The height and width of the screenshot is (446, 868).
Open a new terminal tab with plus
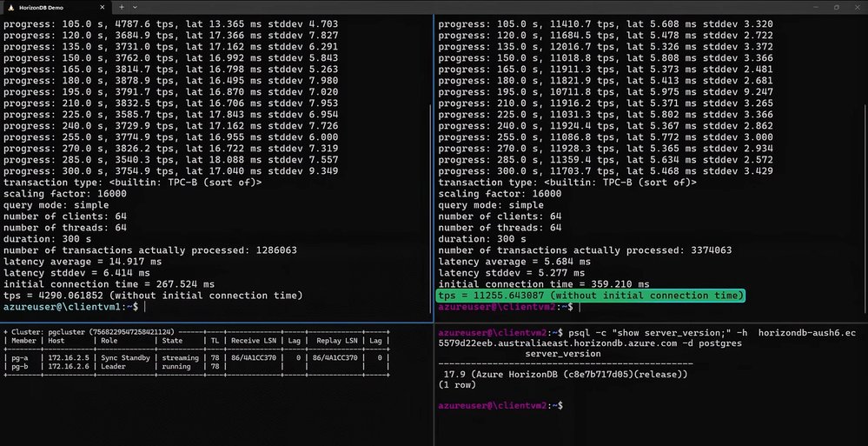point(122,7)
